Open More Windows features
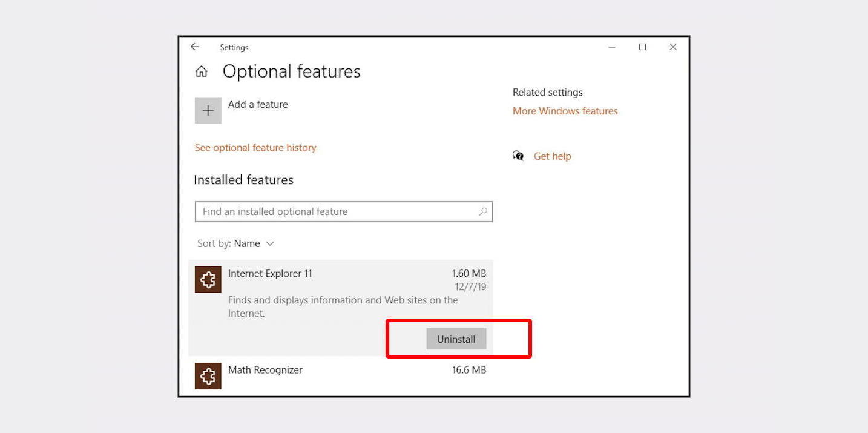 point(565,111)
